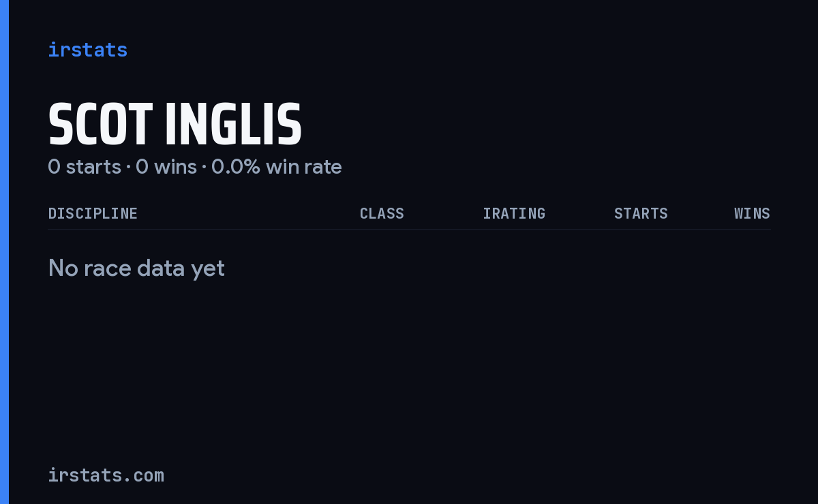Click the divider line under table headers
This screenshot has height=504, width=818.
coord(409,230)
